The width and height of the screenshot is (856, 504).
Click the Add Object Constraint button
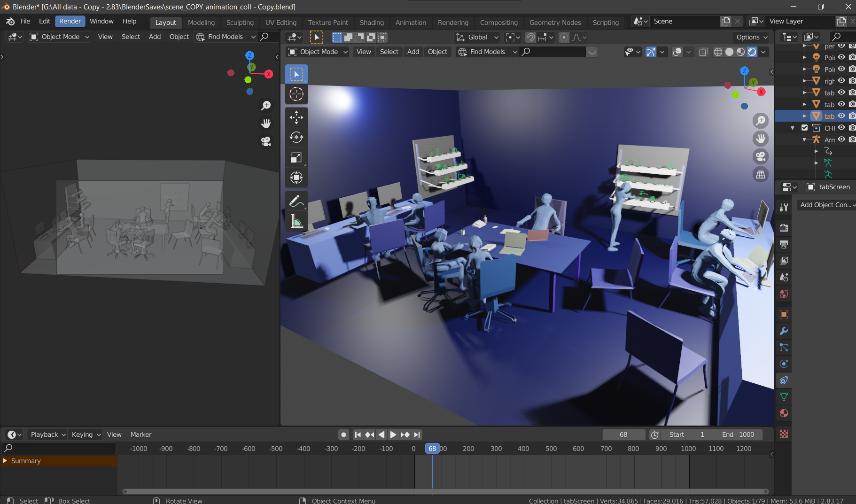(825, 205)
